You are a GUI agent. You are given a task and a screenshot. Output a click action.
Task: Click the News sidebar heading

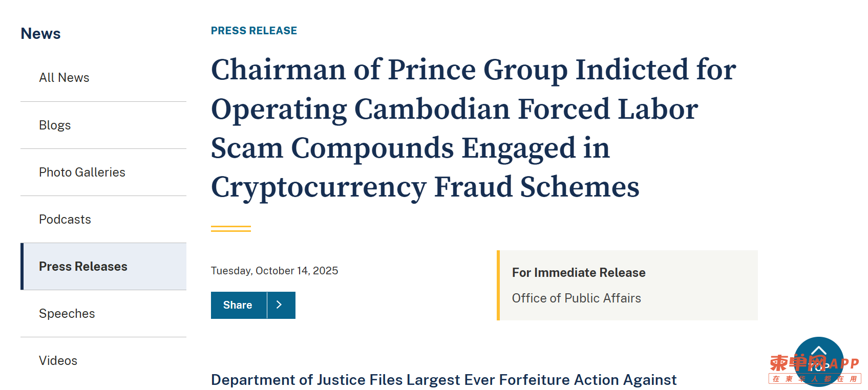coord(40,34)
